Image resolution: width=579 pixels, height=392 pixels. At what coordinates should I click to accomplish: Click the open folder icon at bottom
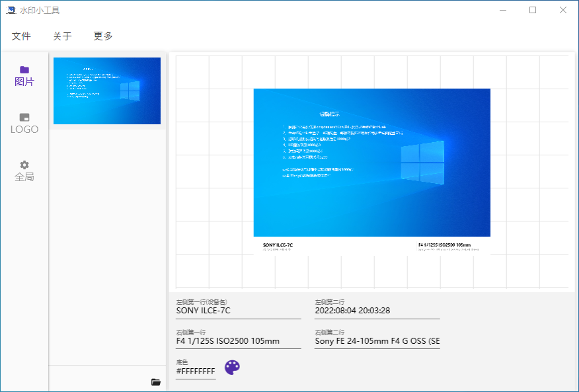point(156,382)
